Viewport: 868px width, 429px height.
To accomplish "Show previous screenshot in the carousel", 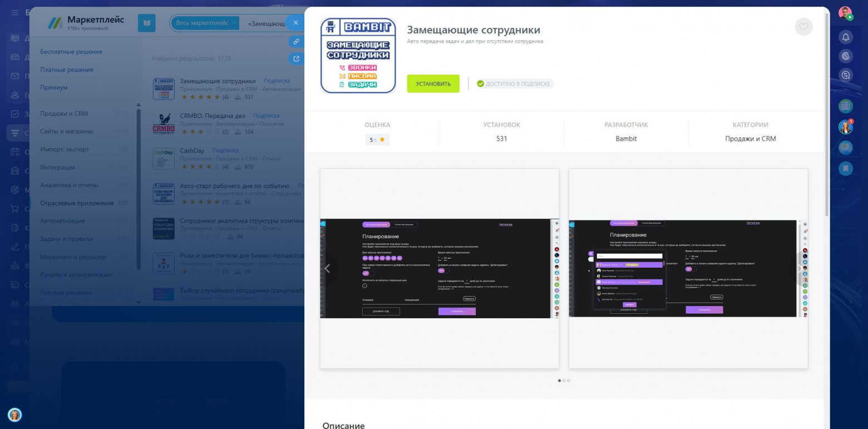I will click(327, 269).
